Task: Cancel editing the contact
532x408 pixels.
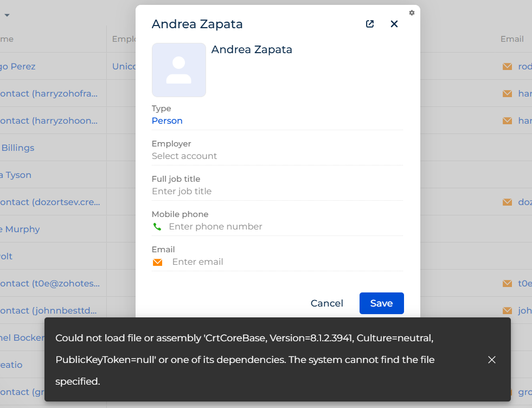Action: pos(326,303)
